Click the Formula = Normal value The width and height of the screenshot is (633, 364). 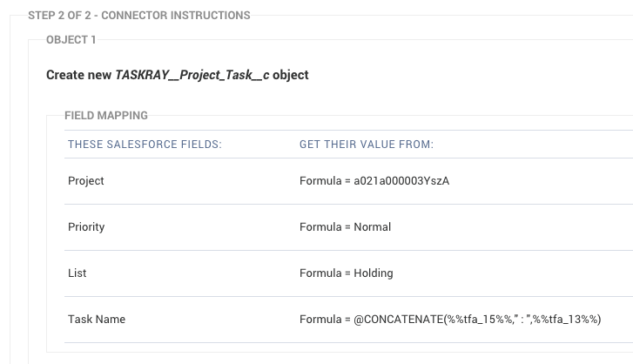pos(345,226)
